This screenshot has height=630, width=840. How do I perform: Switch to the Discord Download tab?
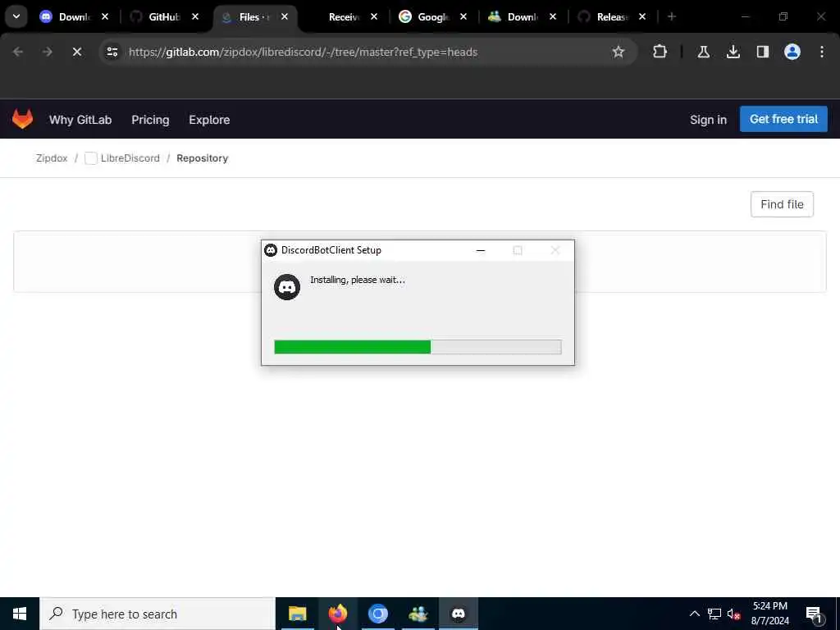[73, 17]
